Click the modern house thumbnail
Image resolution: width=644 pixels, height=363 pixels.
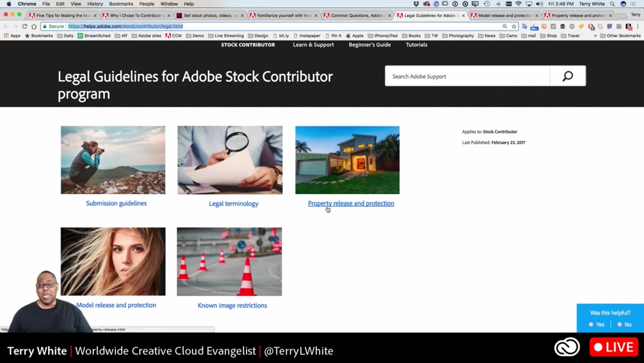point(347,160)
